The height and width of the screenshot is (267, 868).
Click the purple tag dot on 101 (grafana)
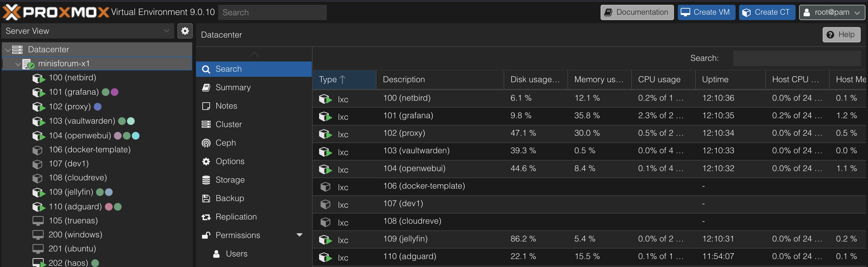115,92
